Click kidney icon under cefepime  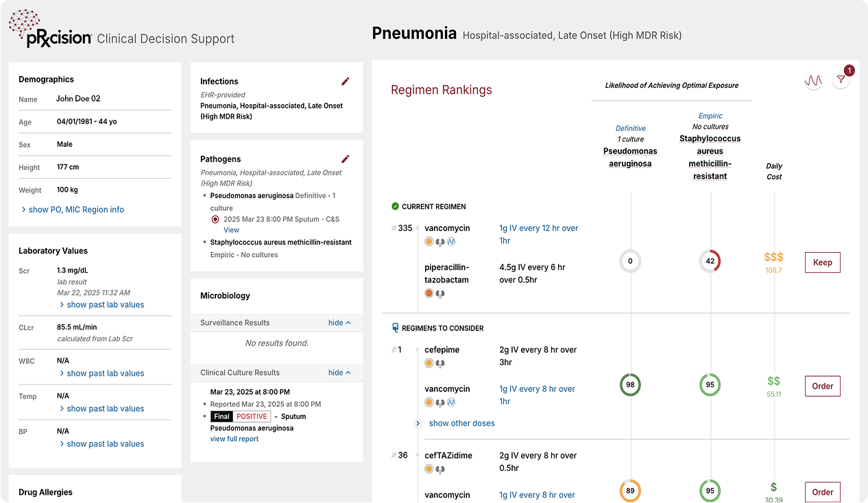440,363
